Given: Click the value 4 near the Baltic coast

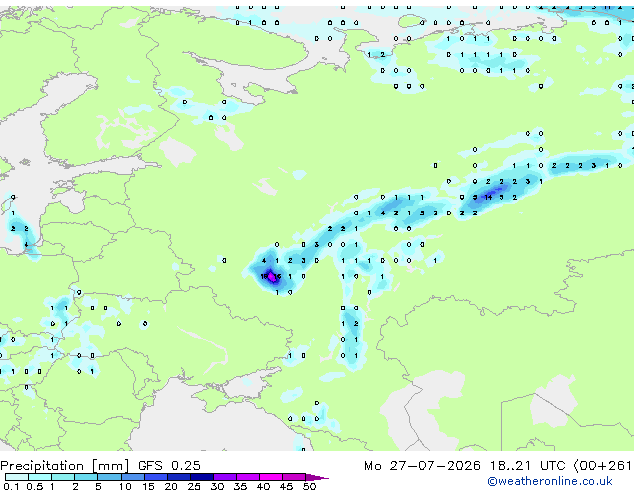Looking at the screenshot, I should click(x=26, y=245).
